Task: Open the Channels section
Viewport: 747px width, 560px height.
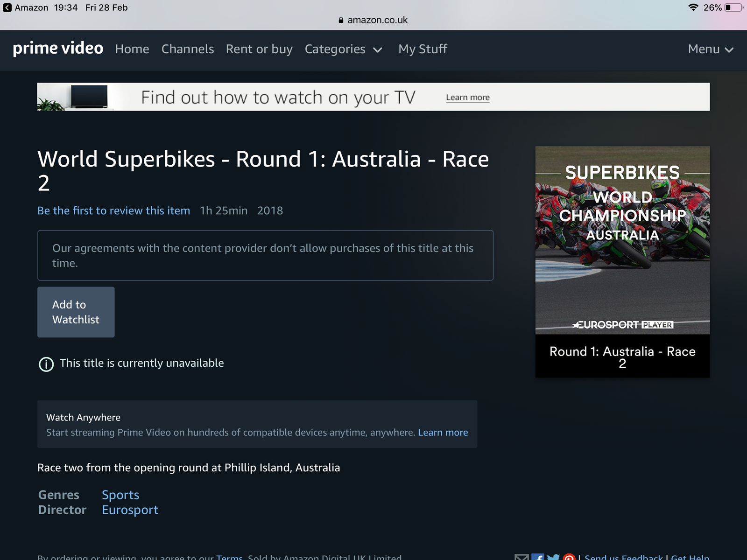Action: click(x=188, y=49)
